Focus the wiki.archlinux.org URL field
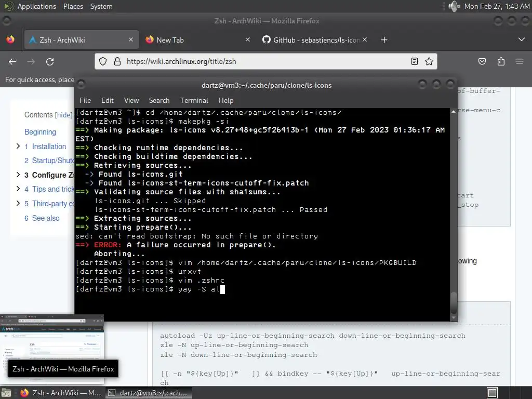Screen dimensions: 532x399 click(265, 61)
